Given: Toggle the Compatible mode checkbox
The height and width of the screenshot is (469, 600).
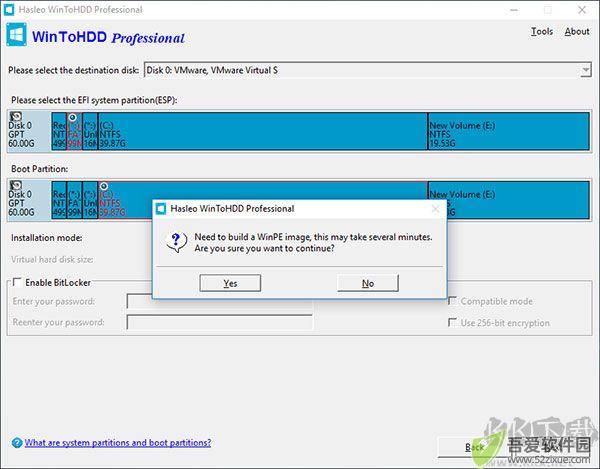Looking at the screenshot, I should click(452, 301).
